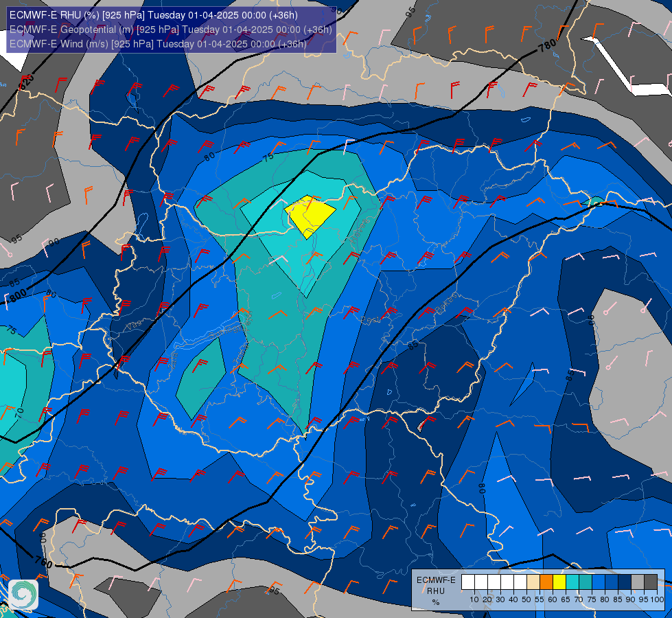Select the medium blue 80–85% legend swatch

612,582
